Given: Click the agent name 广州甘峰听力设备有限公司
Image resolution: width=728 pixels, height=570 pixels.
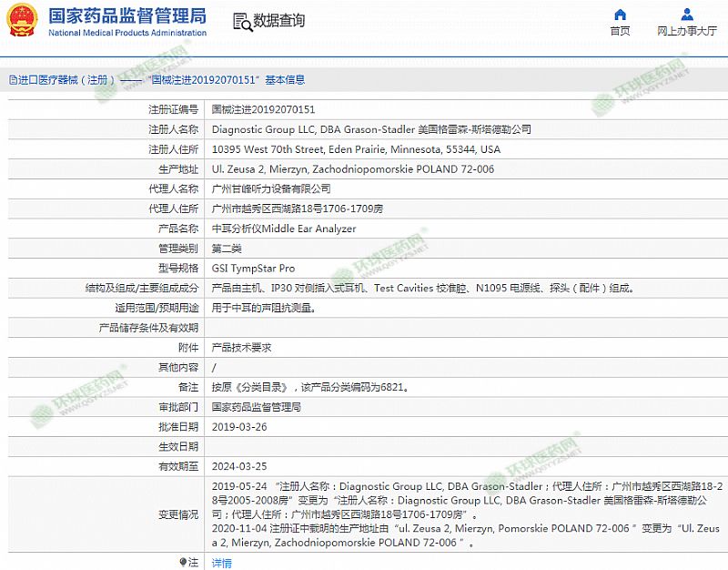Looking at the screenshot, I should [270, 188].
